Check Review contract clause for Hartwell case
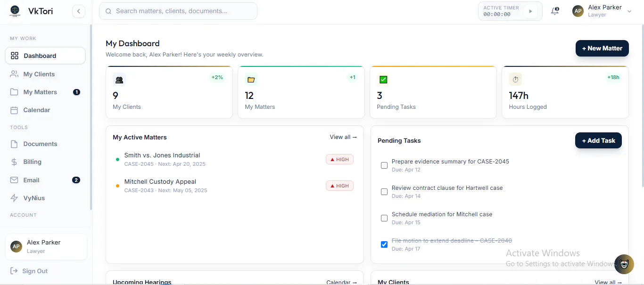The height and width of the screenshot is (285, 644). pyautogui.click(x=384, y=192)
